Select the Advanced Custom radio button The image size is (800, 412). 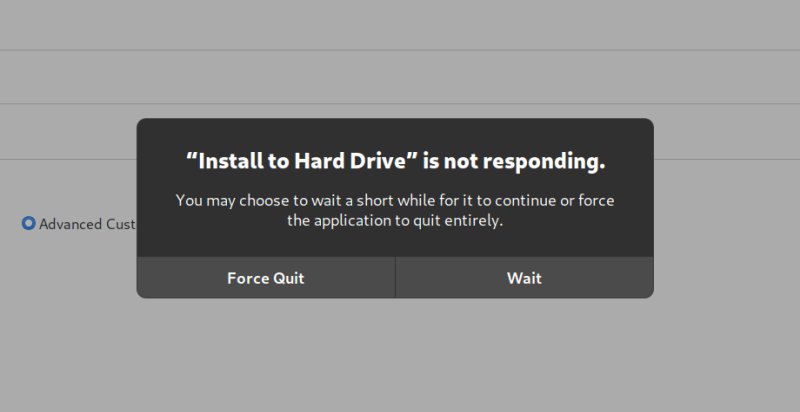tap(28, 224)
